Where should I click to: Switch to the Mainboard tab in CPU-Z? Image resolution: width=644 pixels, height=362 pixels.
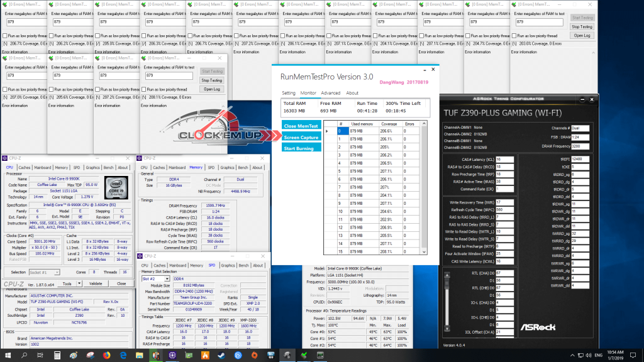[x=43, y=168]
